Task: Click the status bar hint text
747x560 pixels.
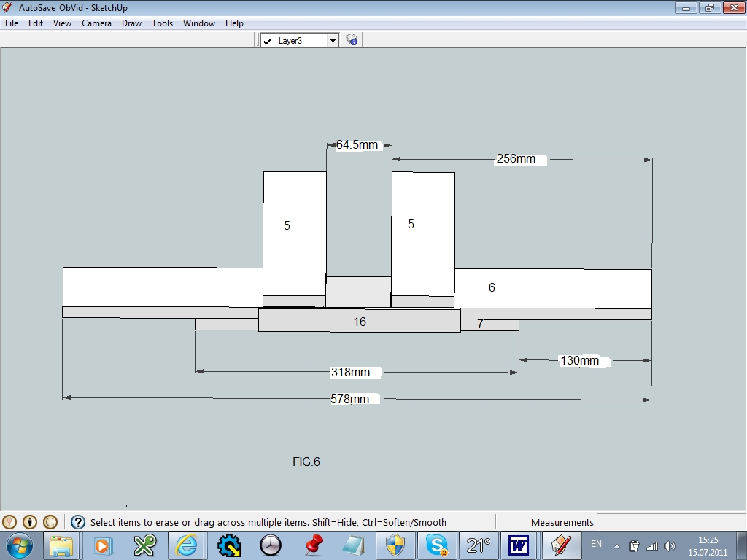Action: pyautogui.click(x=268, y=522)
